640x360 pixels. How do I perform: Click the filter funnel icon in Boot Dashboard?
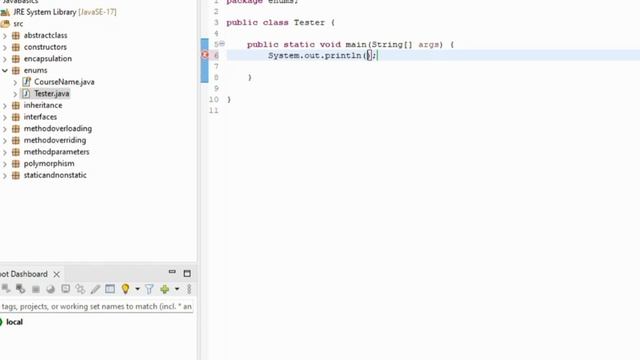(x=149, y=289)
